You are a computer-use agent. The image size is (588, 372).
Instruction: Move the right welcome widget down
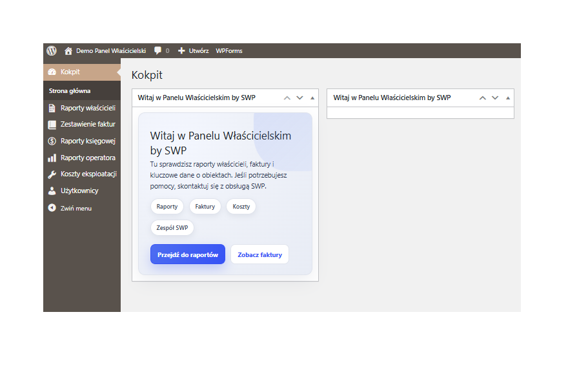[x=495, y=98]
